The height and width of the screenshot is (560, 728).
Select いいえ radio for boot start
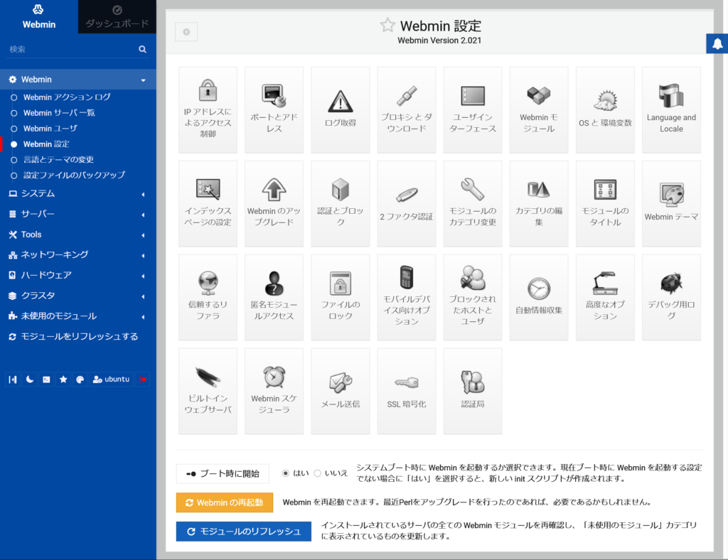click(x=318, y=473)
